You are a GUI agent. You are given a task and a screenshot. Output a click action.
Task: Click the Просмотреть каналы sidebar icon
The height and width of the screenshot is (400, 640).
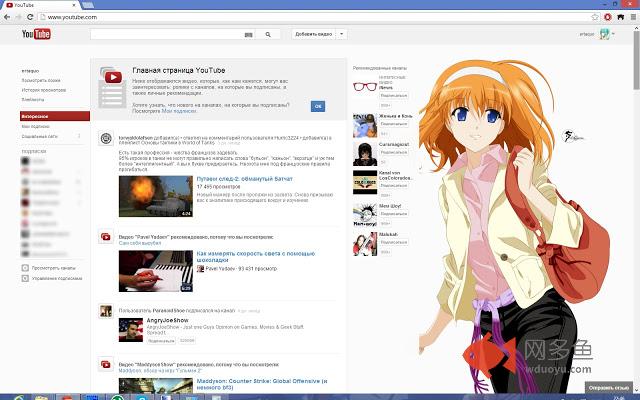click(x=25, y=268)
